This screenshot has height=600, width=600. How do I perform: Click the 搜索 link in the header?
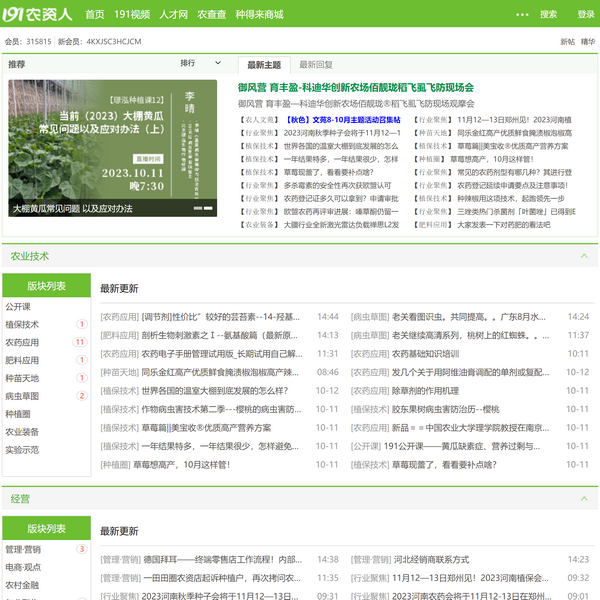click(548, 15)
